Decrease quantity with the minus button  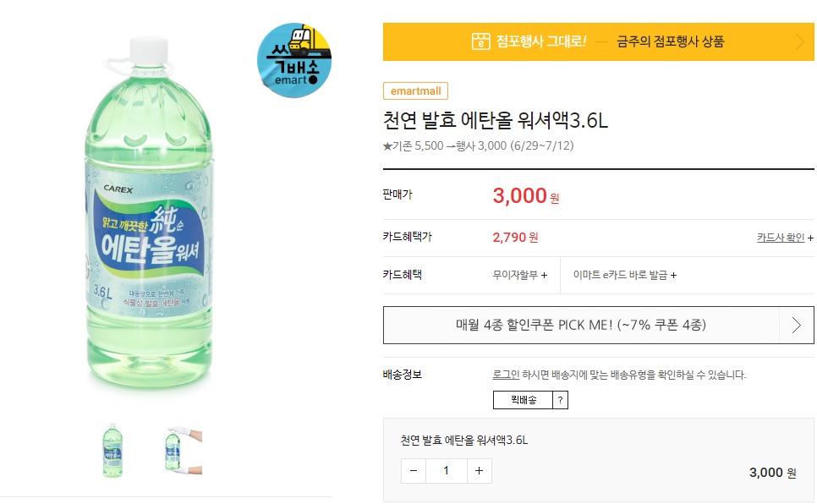tap(413, 470)
